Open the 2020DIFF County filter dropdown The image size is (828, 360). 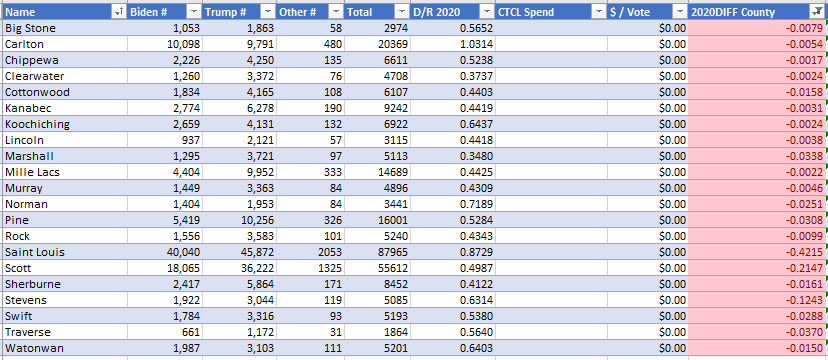tap(817, 12)
